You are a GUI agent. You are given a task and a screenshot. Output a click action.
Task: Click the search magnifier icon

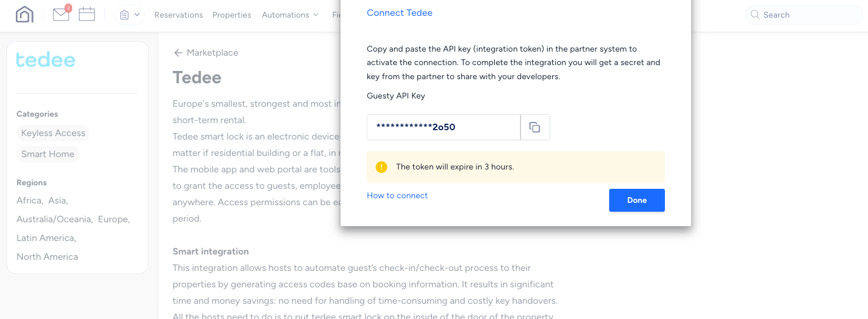755,15
